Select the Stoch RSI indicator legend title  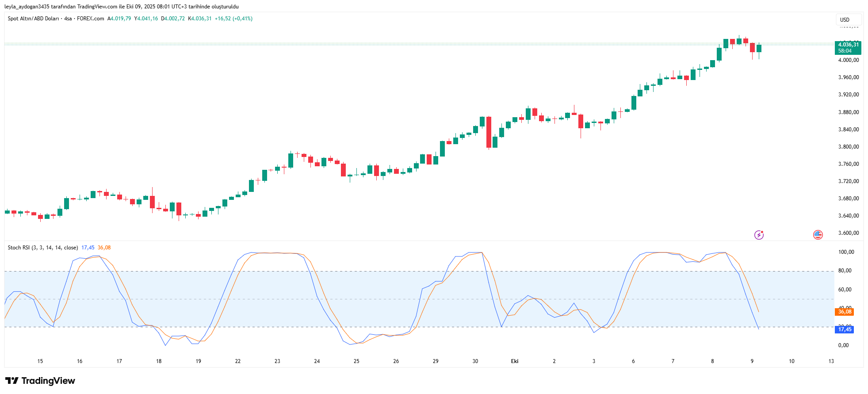pos(42,248)
